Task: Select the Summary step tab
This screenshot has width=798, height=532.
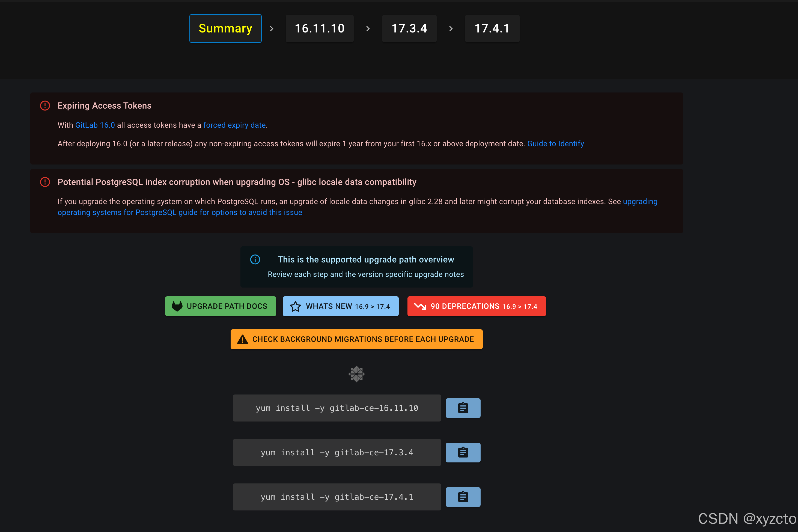Action: tap(225, 28)
